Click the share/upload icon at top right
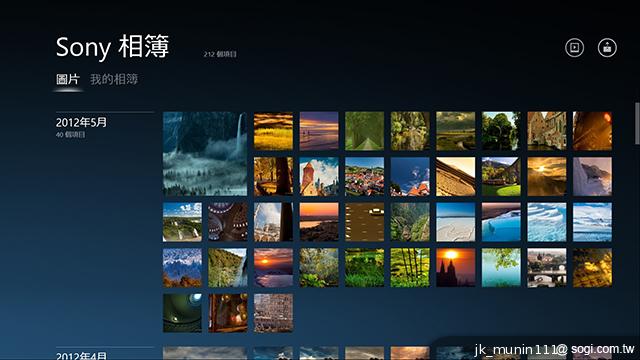The image size is (640, 360). pyautogui.click(x=607, y=47)
